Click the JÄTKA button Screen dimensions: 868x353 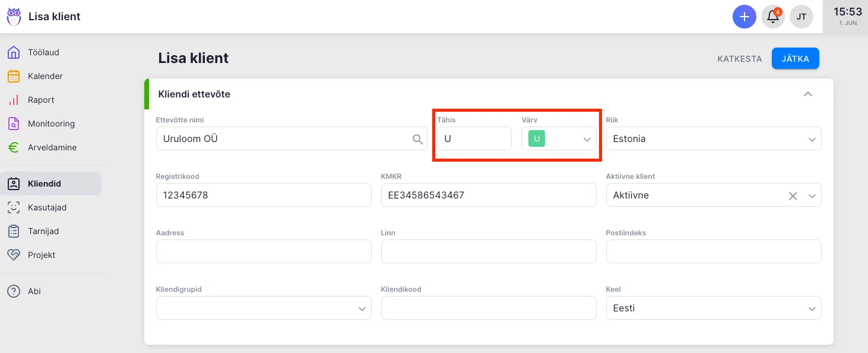[795, 58]
